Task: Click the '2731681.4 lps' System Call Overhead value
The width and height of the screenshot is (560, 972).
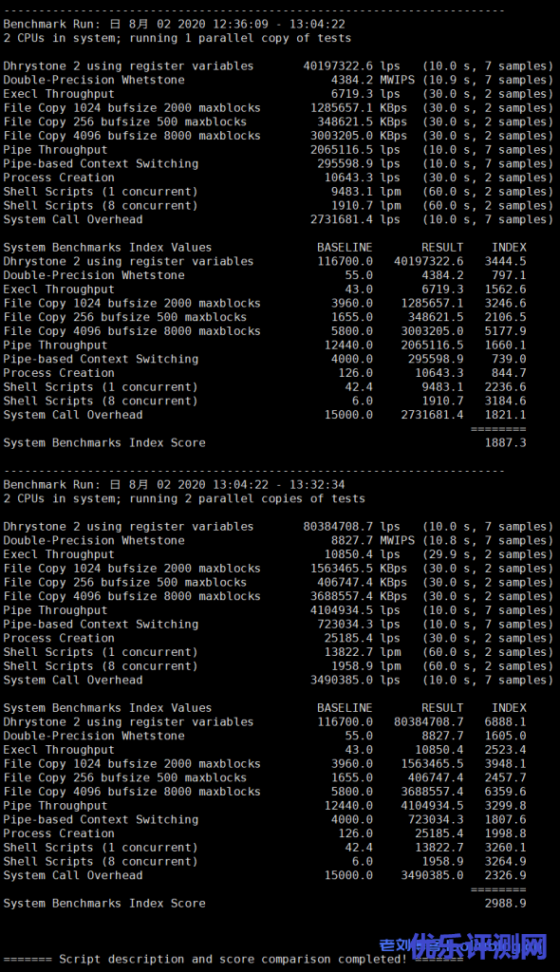Action: (355, 219)
